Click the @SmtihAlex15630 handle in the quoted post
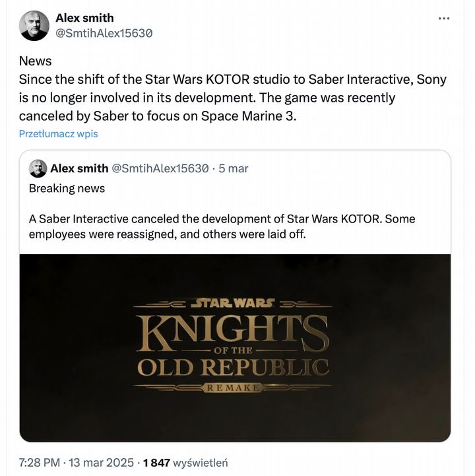The image size is (475, 476). tap(160, 168)
